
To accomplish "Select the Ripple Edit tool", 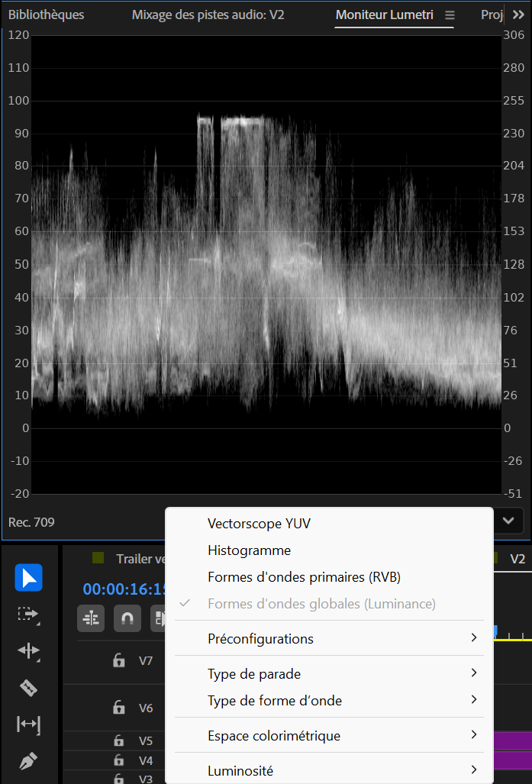I will [x=28, y=650].
